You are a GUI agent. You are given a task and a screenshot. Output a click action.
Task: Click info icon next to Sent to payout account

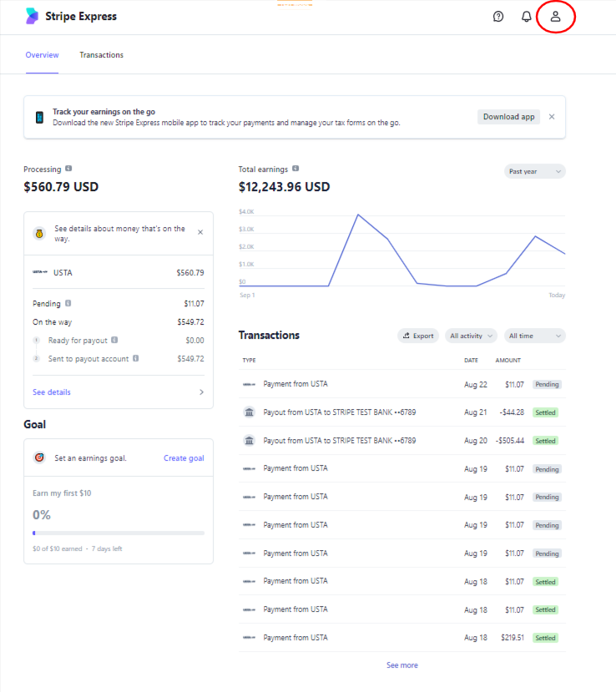[x=135, y=358]
